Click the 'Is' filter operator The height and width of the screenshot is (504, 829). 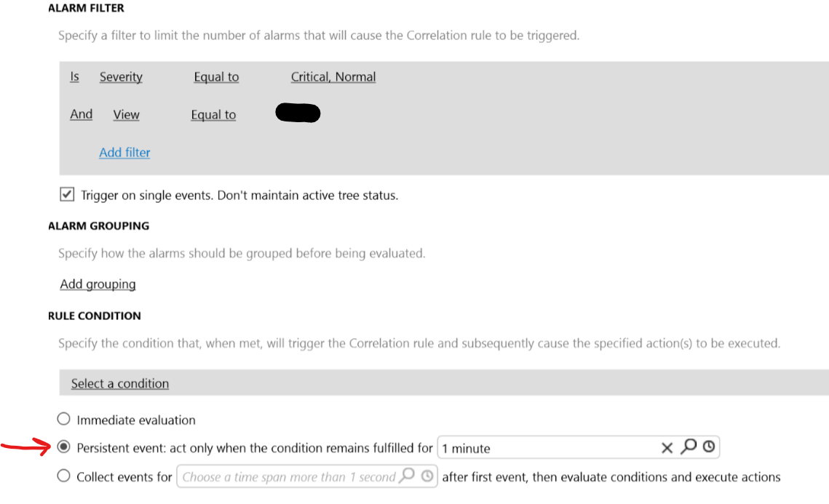coord(74,76)
